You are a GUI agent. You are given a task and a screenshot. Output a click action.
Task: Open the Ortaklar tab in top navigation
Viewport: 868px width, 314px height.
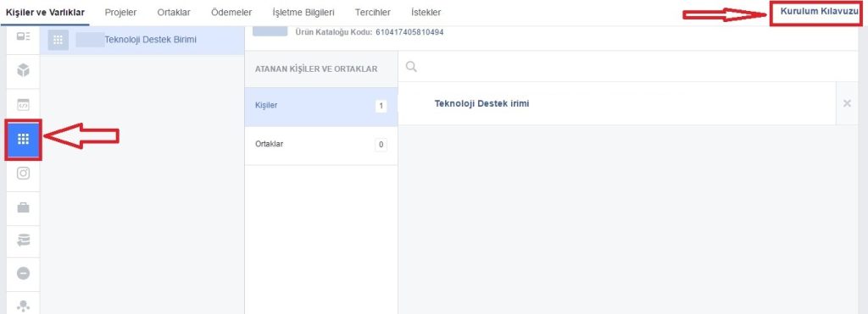pyautogui.click(x=174, y=12)
